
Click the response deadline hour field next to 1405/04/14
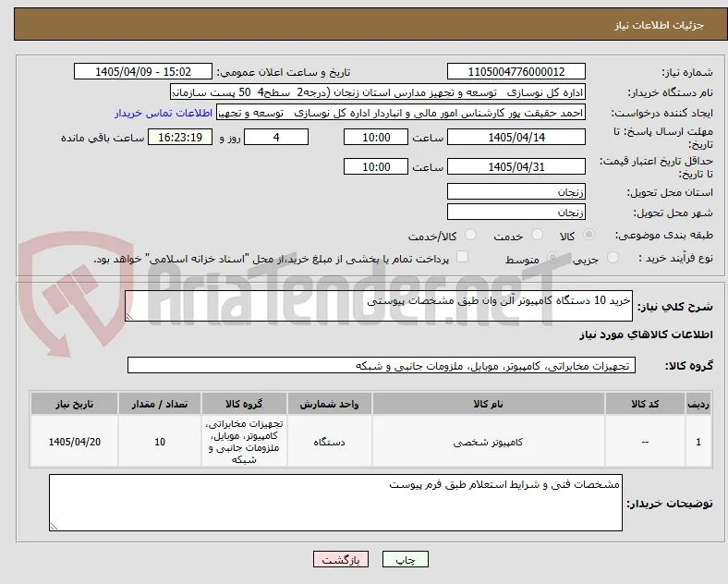coord(376,137)
